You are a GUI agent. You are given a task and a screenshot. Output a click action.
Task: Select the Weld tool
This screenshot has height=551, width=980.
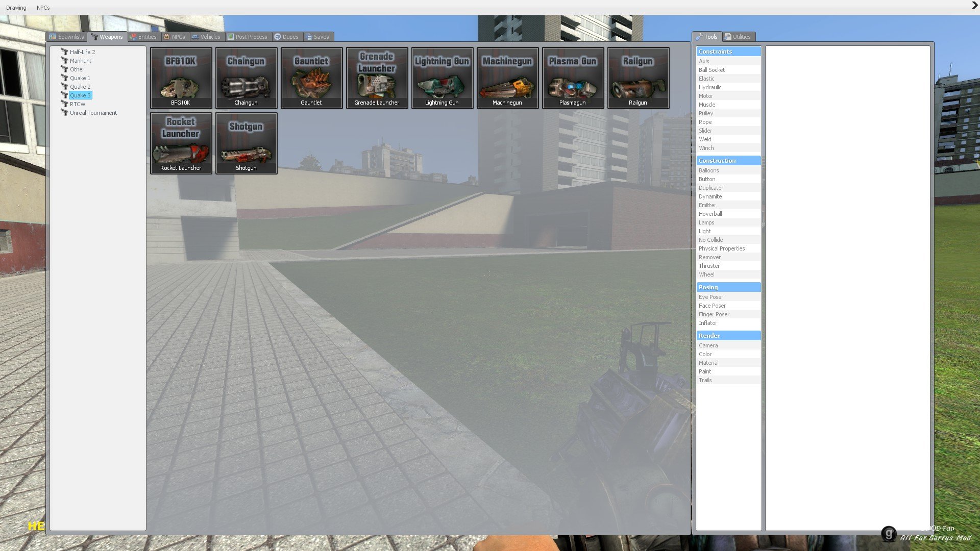pyautogui.click(x=728, y=139)
